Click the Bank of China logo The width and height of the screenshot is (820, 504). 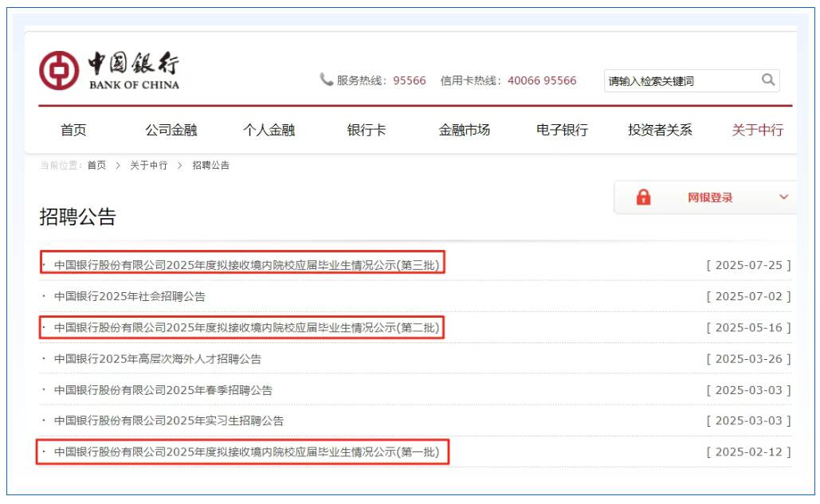point(109,71)
